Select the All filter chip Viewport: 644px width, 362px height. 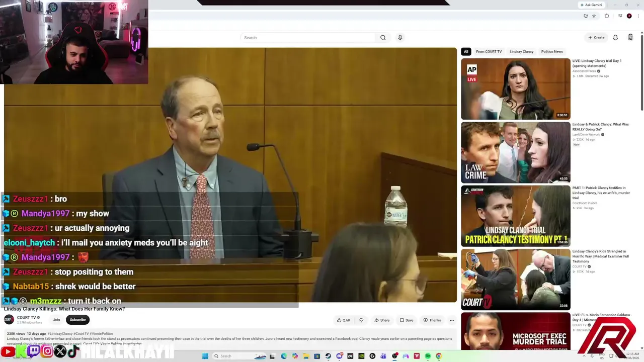[x=466, y=52]
